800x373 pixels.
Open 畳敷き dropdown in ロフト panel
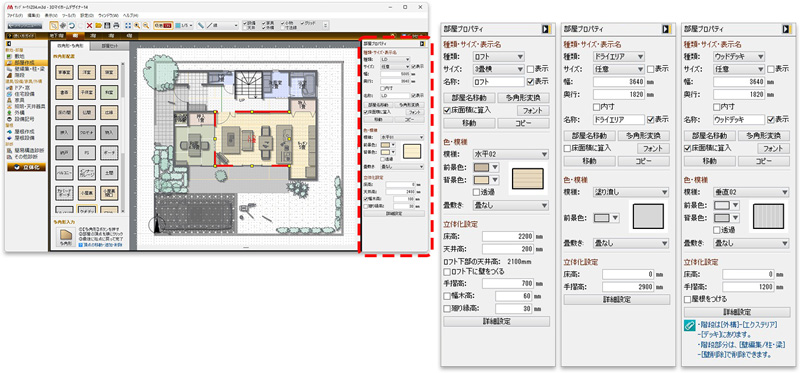tap(511, 206)
